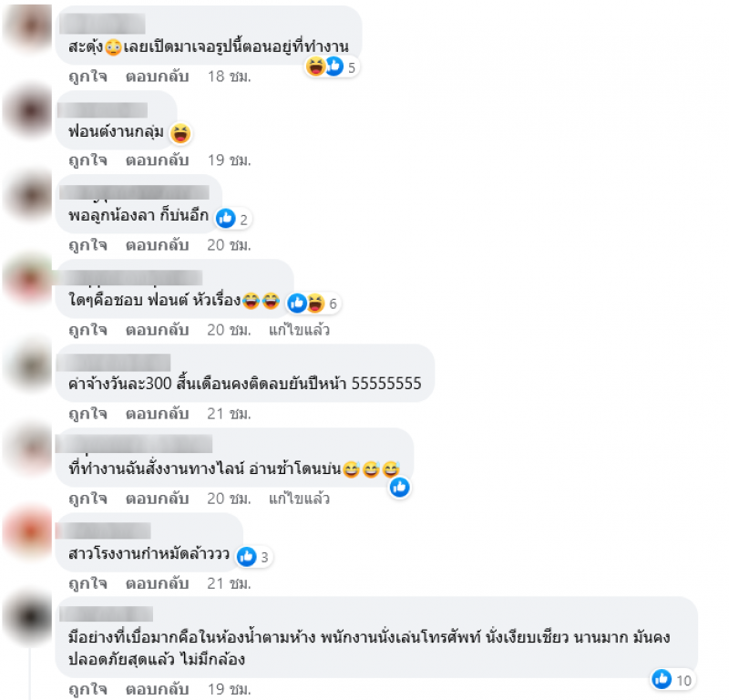The image size is (729, 700).
Task: Reply to the ฟอนต์งานกลุ่ม comment via ตอบกลับ
Action: coord(157,160)
